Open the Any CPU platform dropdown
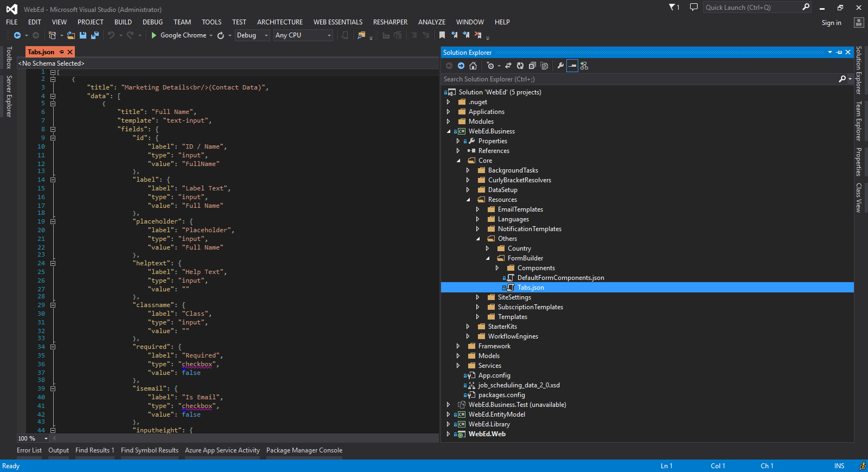The image size is (868, 472). (303, 35)
